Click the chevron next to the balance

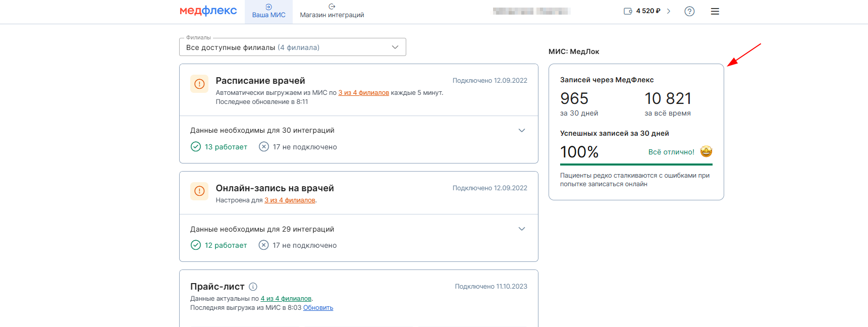click(x=669, y=11)
